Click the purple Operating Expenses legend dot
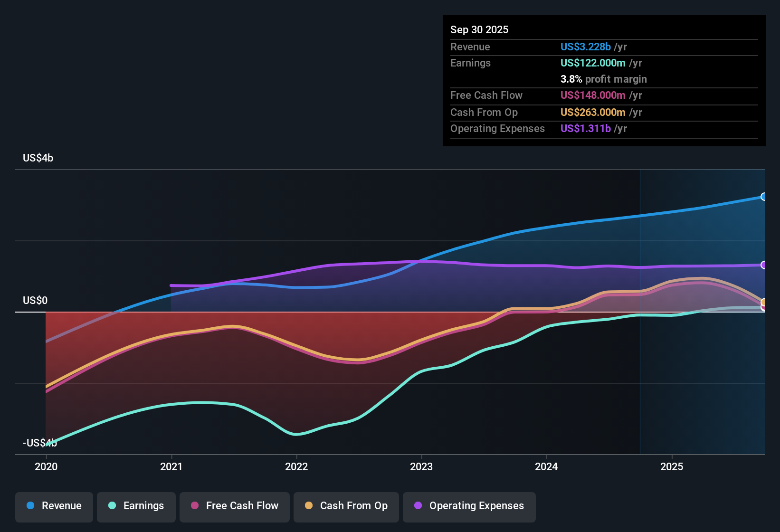Viewport: 780px width, 532px height. [417, 506]
